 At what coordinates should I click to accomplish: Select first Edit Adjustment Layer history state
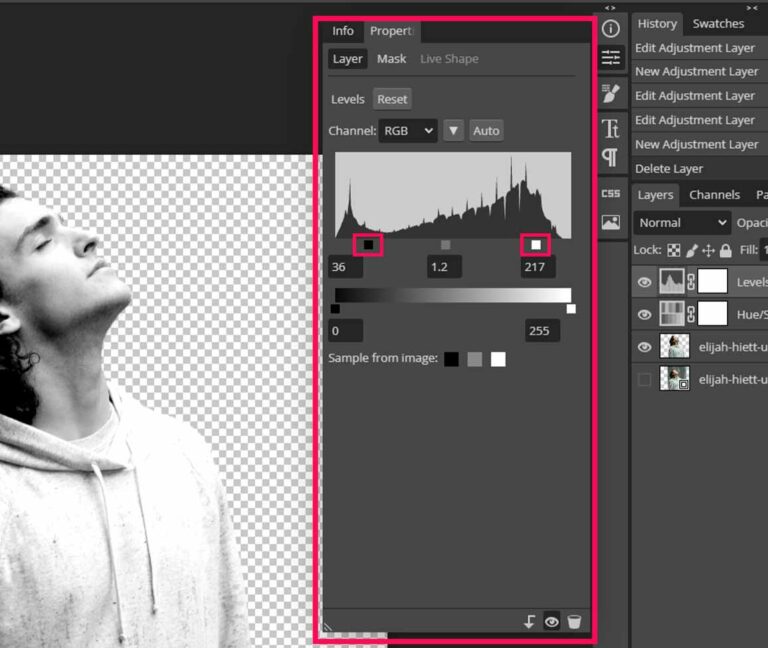699,48
